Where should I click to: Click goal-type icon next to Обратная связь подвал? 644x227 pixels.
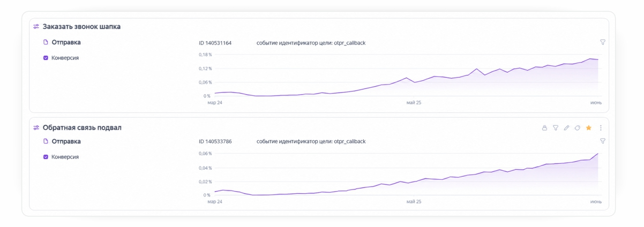click(x=36, y=128)
